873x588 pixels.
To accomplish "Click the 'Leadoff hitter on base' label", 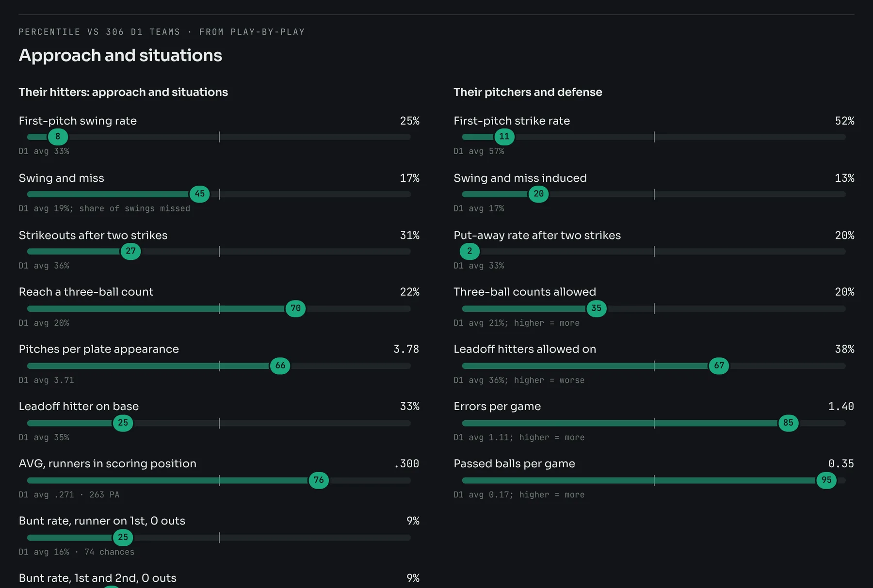I will [x=79, y=406].
